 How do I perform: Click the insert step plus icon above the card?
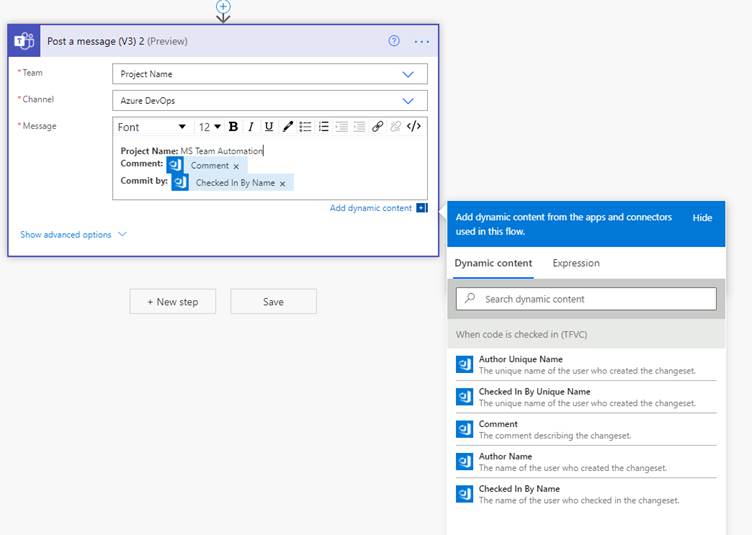(x=223, y=6)
